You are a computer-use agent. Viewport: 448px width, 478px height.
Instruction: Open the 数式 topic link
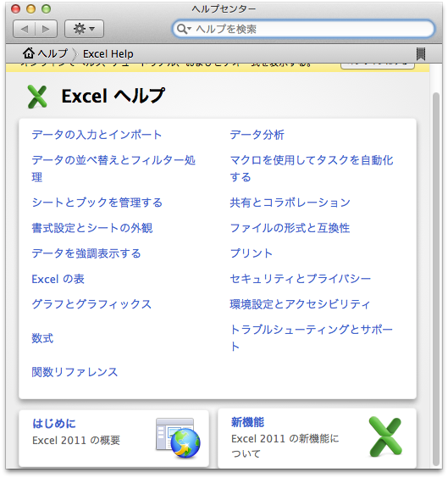point(42,338)
